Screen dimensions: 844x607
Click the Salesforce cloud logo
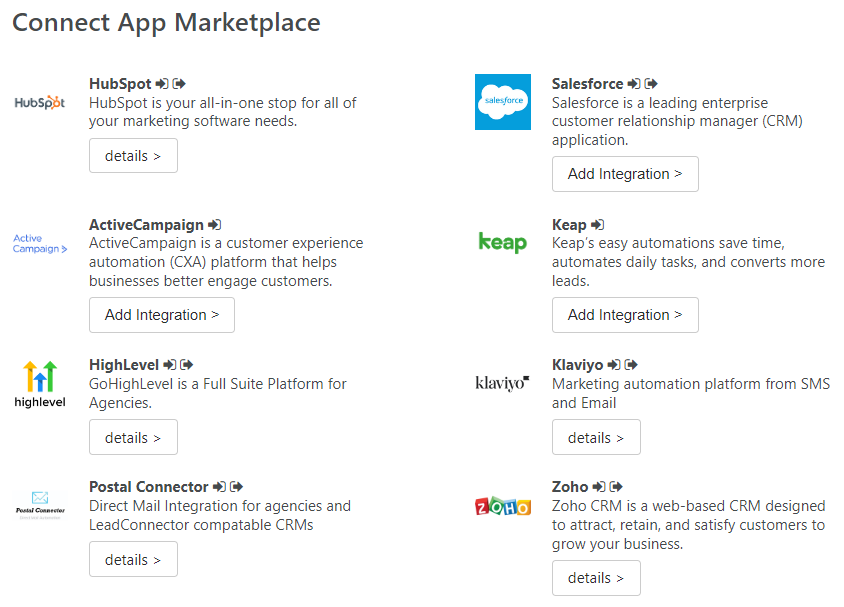coord(503,102)
